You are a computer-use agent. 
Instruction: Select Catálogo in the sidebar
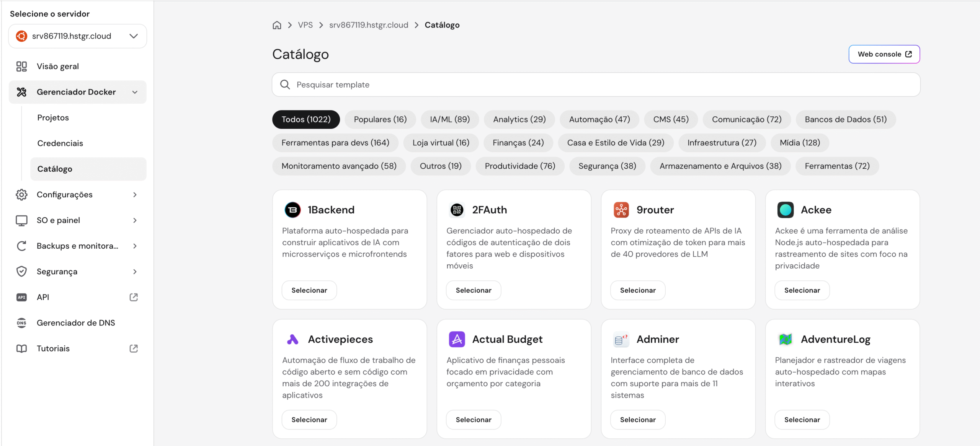point(88,169)
